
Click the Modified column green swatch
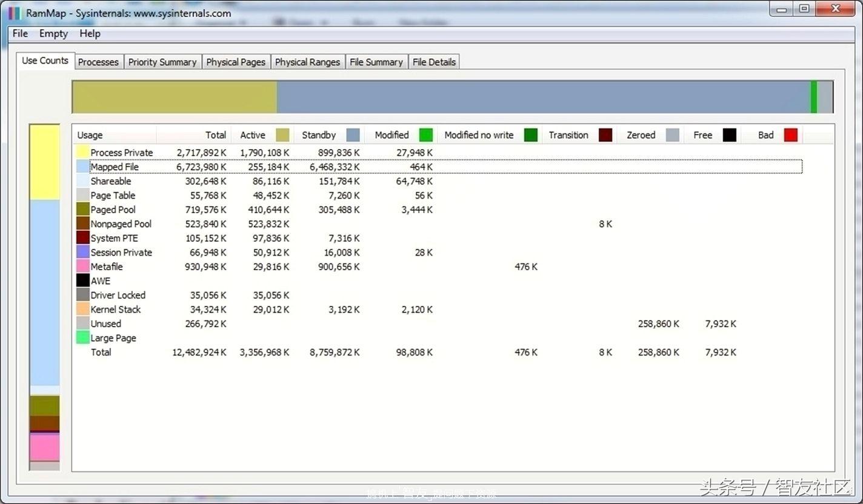[x=426, y=135]
